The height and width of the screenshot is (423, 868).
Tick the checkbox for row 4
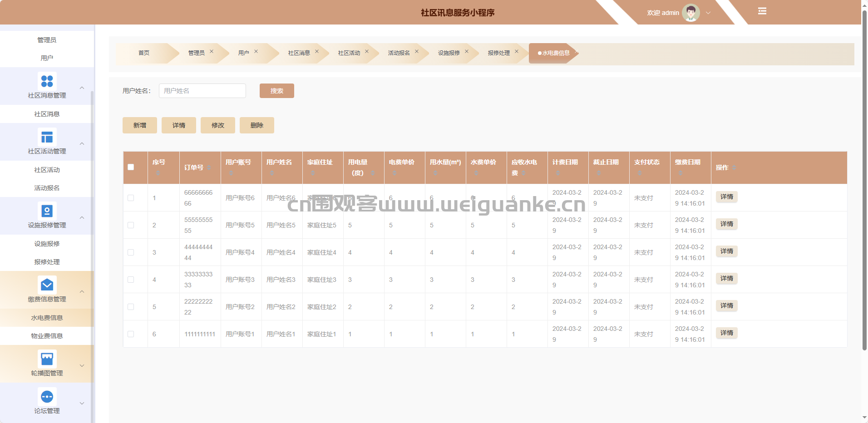coord(131,280)
